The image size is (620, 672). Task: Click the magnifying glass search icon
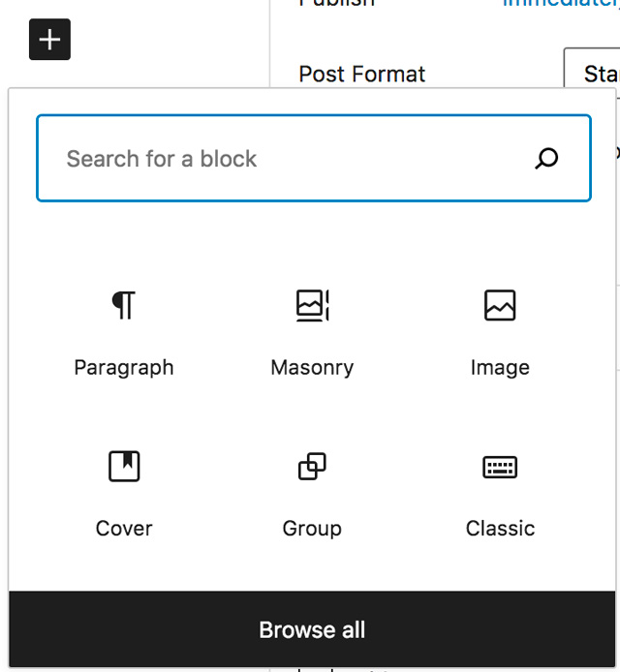547,159
